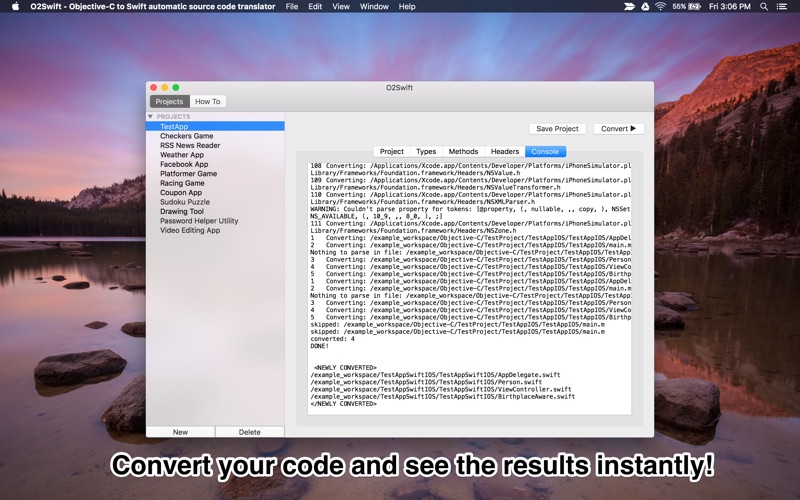Screen dimensions: 800x500
Task: Collapse the PROJECTS disclosure triangle
Action: coord(150,116)
